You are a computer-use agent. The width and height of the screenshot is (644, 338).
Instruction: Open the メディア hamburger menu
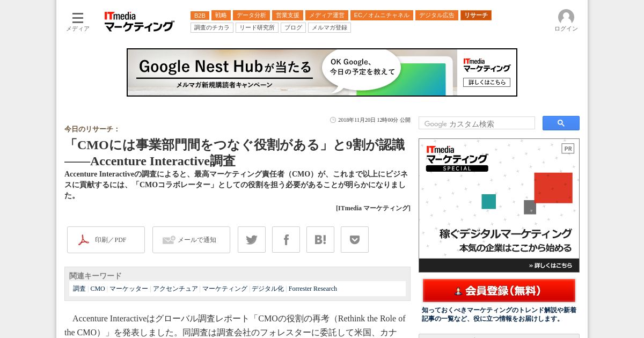coord(78,21)
